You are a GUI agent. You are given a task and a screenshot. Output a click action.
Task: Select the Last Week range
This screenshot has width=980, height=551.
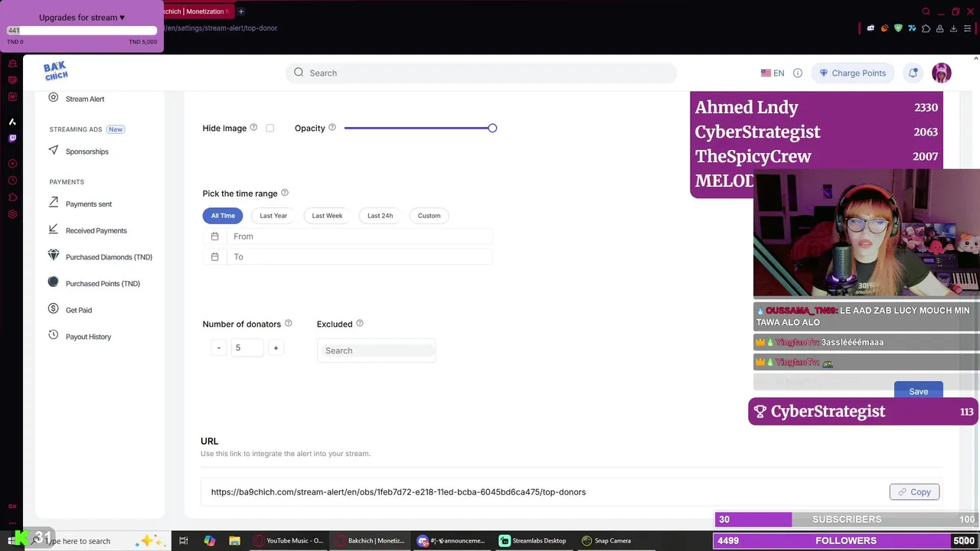[x=327, y=216]
